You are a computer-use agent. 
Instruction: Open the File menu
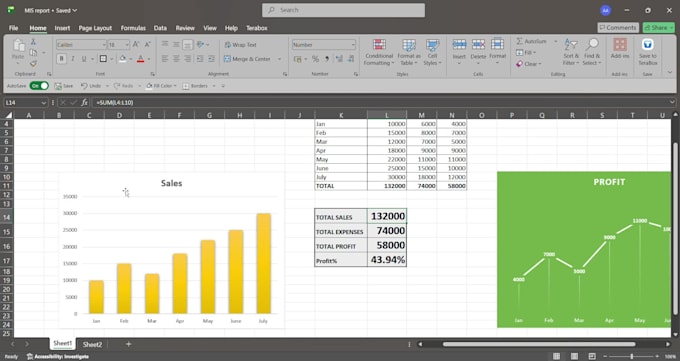click(x=13, y=28)
